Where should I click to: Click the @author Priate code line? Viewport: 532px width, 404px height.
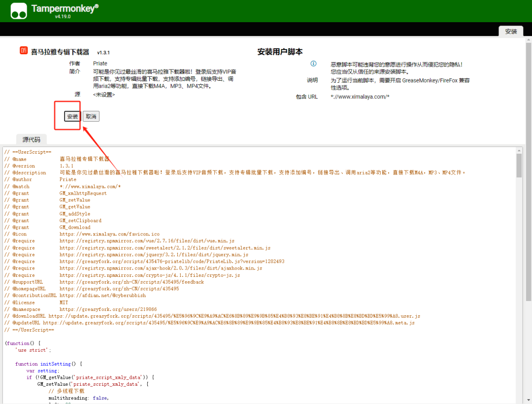pyautogui.click(x=40, y=179)
